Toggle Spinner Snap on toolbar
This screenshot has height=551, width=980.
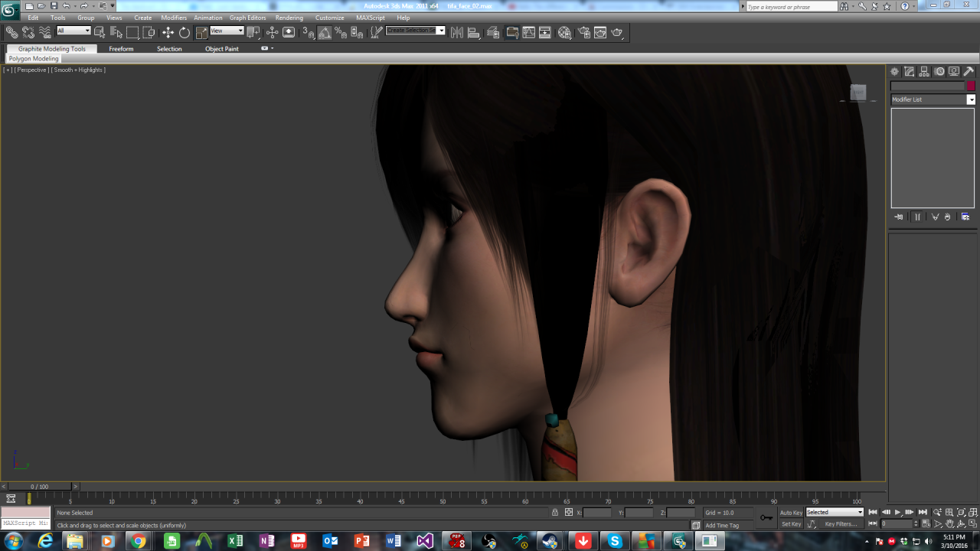(x=357, y=32)
